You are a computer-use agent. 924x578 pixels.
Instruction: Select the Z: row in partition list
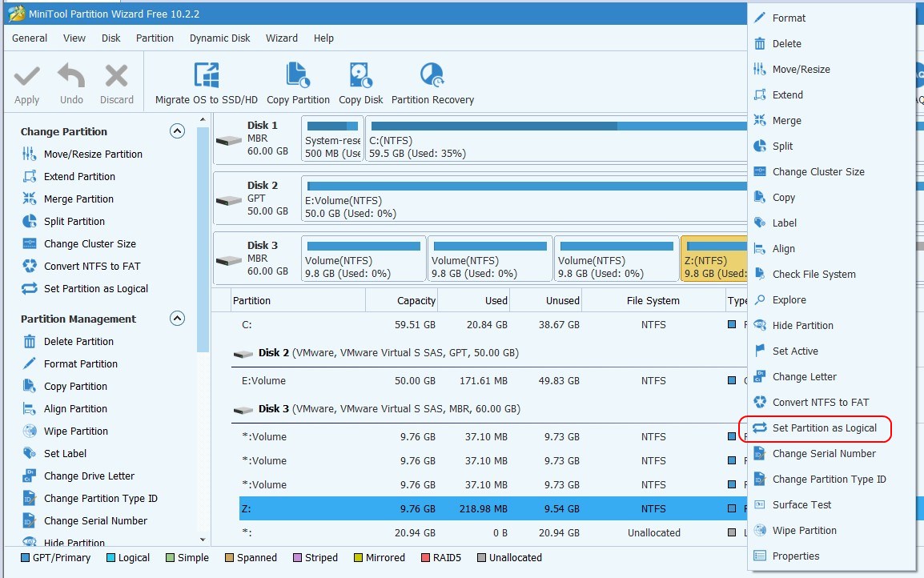pyautogui.click(x=492, y=509)
